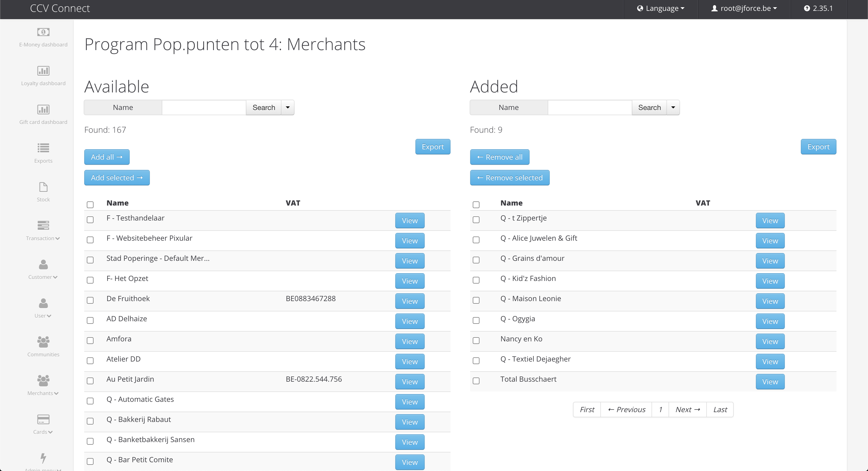Go to Exports list icon
This screenshot has width=868, height=471.
43,148
